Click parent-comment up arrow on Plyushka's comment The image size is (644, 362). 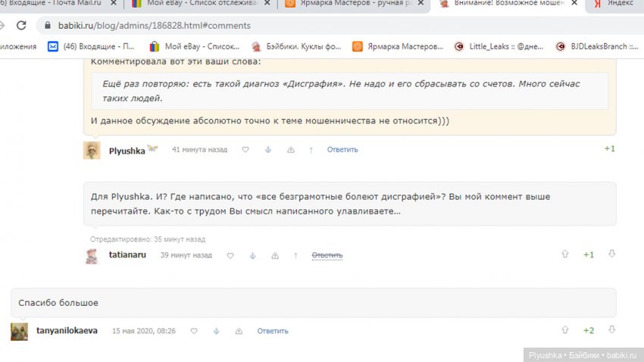click(x=311, y=150)
